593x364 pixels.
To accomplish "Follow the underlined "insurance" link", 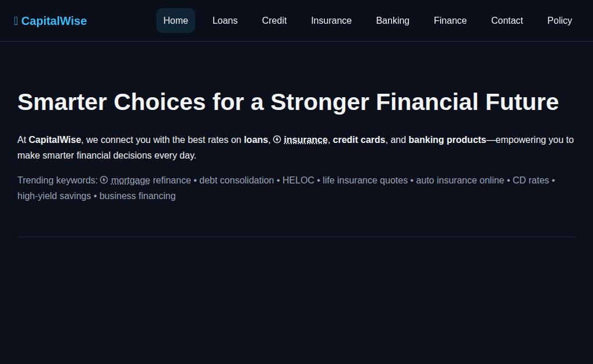I will 306,140.
